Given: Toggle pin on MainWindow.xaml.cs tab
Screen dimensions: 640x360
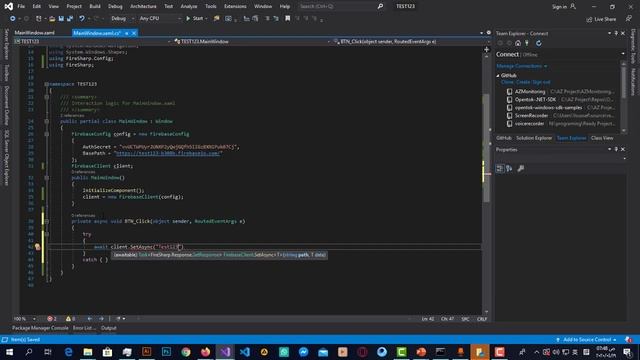Looking at the screenshot, I should coord(127,33).
